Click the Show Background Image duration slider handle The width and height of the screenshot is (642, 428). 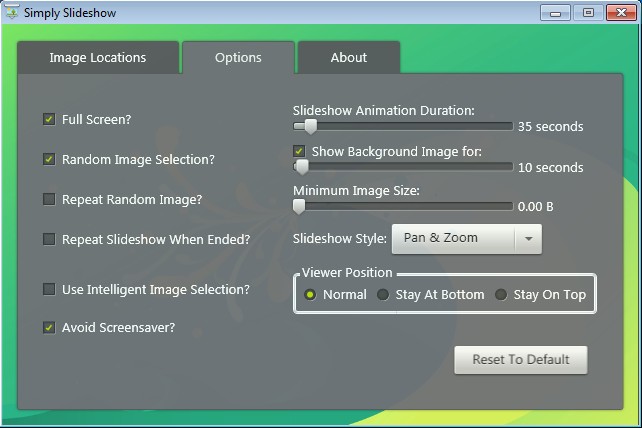click(302, 167)
